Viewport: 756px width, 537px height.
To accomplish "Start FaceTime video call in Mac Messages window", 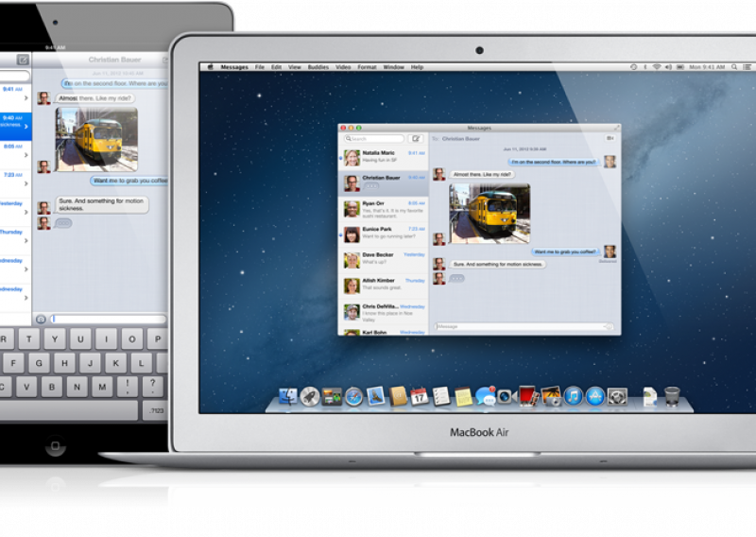I will point(610,138).
